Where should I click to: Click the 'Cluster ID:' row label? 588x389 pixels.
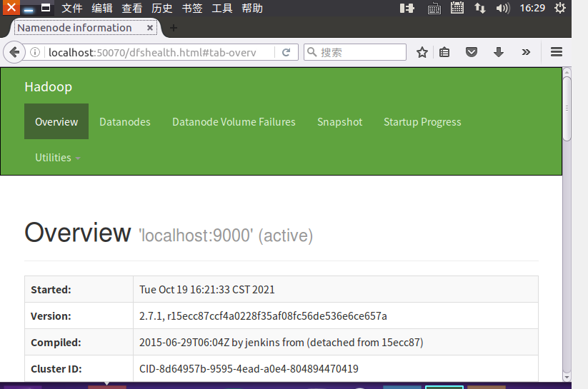pyautogui.click(x=56, y=369)
